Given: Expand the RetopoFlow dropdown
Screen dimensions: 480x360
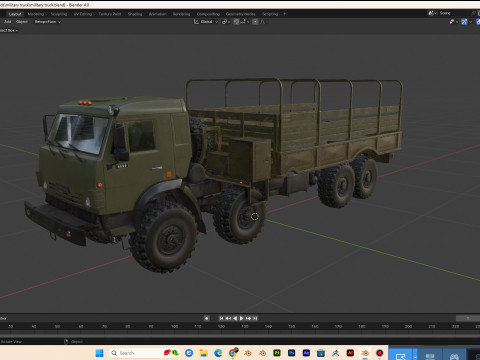Looking at the screenshot, I should [x=48, y=22].
